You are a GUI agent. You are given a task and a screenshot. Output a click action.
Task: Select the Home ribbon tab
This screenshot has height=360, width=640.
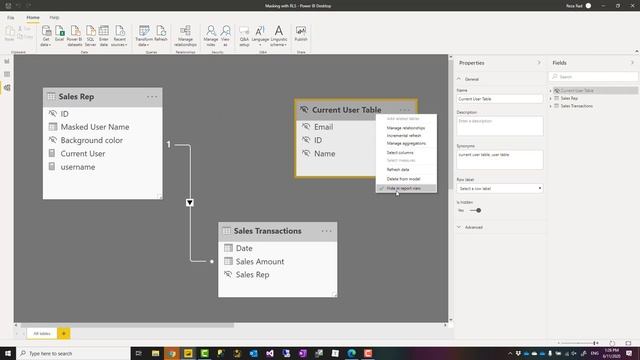coord(33,18)
